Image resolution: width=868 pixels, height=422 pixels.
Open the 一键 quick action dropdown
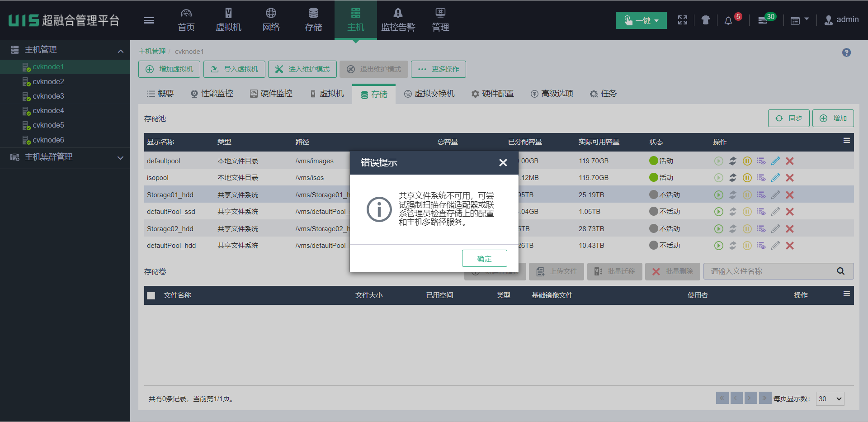tap(641, 20)
